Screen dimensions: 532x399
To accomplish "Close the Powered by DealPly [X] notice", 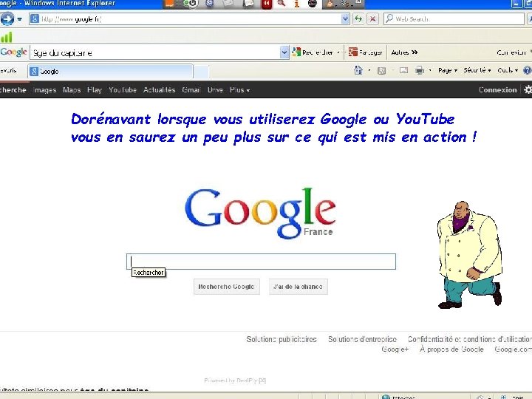I will point(262,381).
